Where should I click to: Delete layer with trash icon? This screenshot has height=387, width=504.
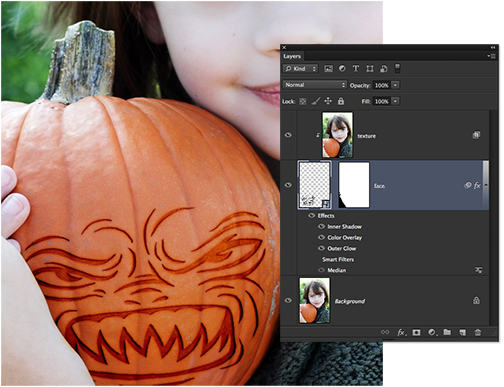478,332
